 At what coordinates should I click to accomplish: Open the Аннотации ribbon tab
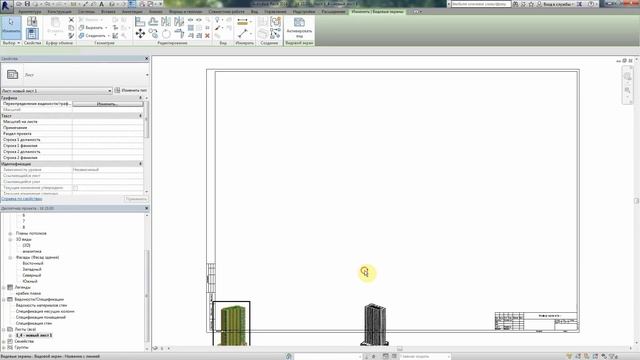click(x=132, y=12)
